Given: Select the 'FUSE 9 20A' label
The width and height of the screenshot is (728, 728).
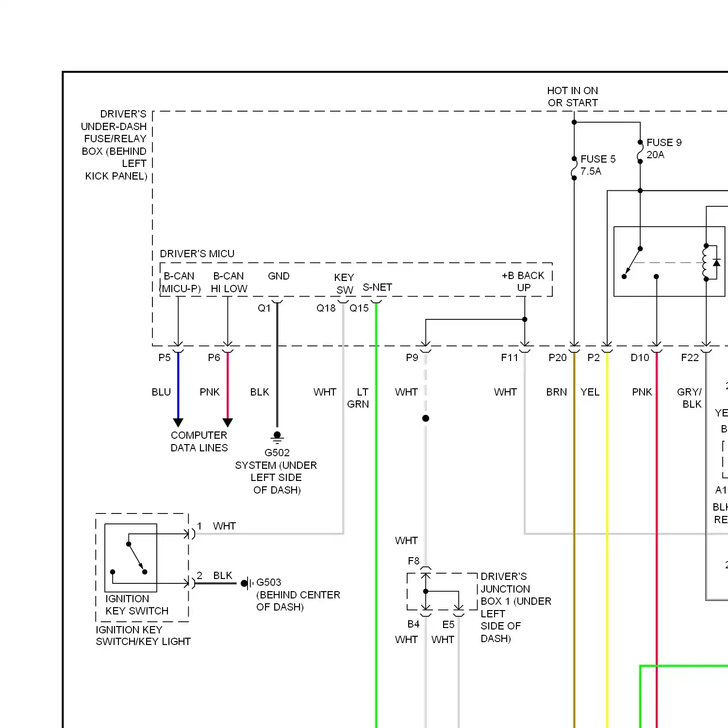Looking at the screenshot, I should [x=664, y=149].
